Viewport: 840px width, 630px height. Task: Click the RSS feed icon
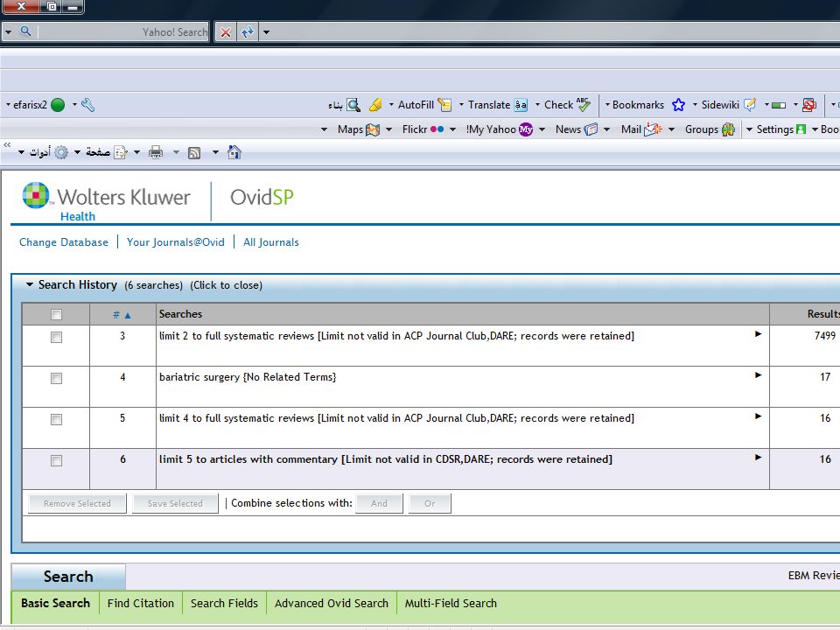(x=194, y=153)
